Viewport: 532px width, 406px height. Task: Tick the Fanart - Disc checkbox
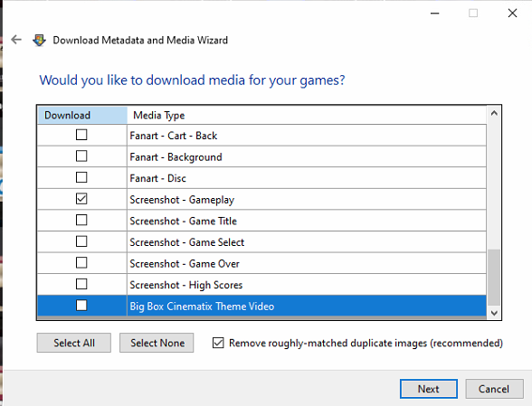81,177
